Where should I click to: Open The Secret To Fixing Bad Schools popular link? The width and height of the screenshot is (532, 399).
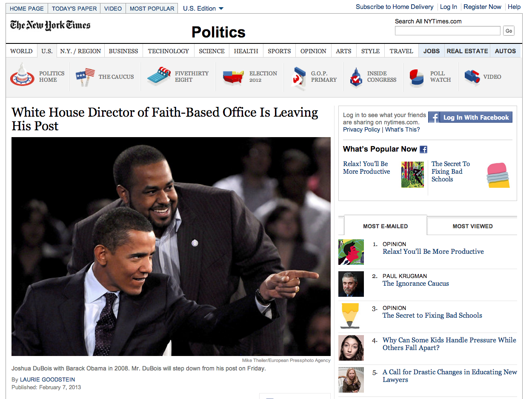tap(451, 172)
